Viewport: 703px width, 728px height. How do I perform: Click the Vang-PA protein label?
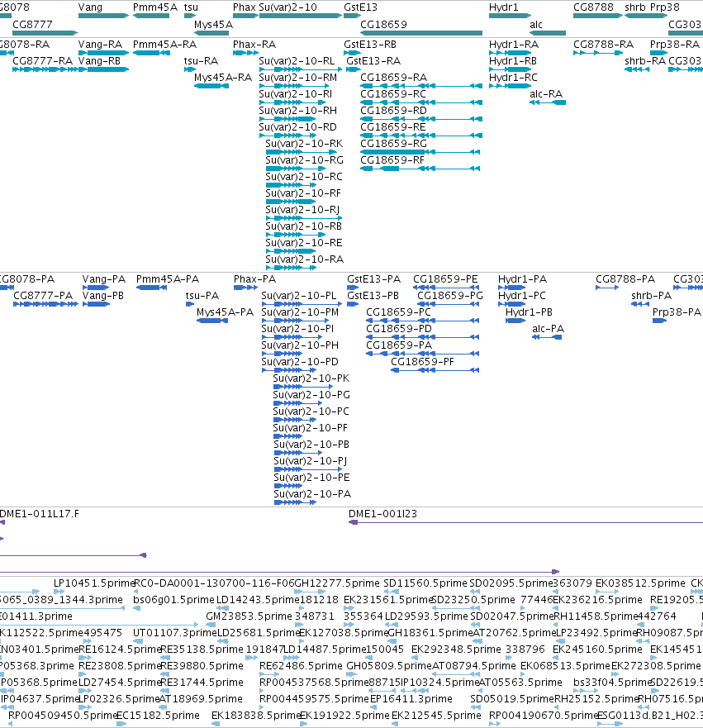[104, 279]
